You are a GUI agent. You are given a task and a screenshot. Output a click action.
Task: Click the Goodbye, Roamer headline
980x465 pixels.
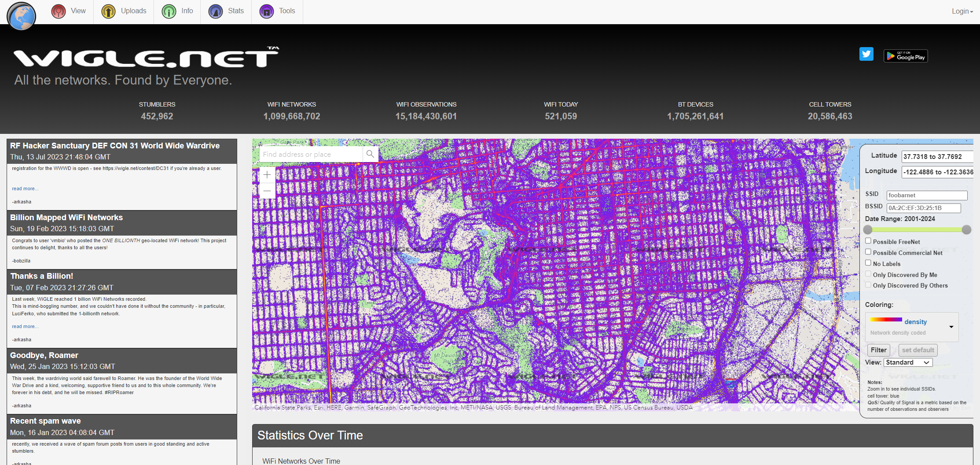[x=44, y=355]
